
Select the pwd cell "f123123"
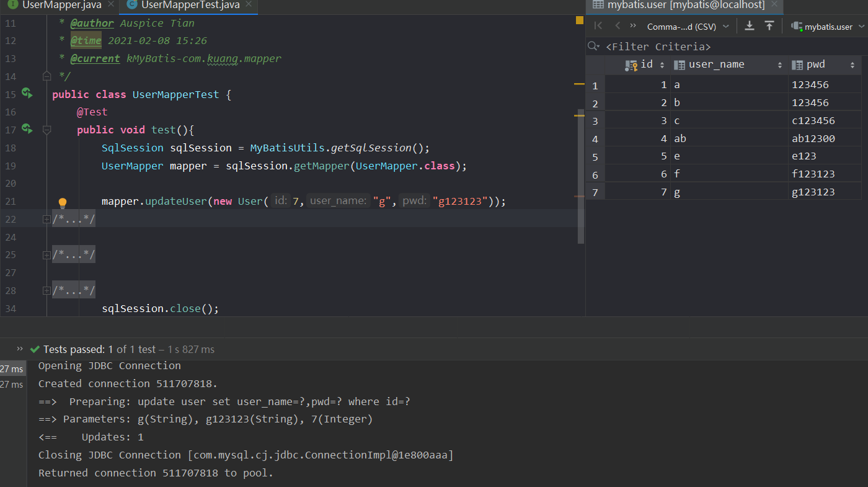(824, 174)
